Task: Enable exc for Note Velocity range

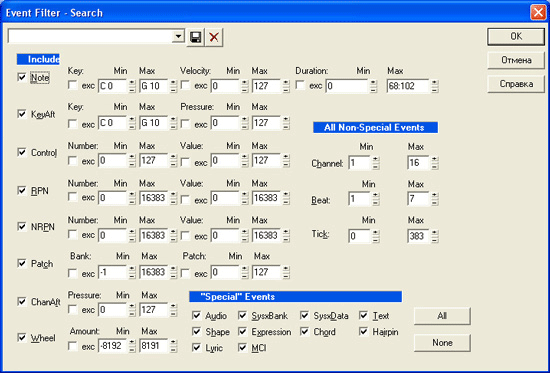Action: click(x=185, y=85)
